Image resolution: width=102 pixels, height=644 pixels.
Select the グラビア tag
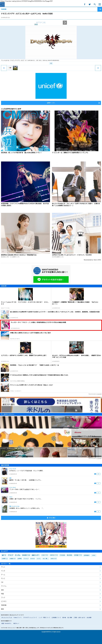point(11,555)
